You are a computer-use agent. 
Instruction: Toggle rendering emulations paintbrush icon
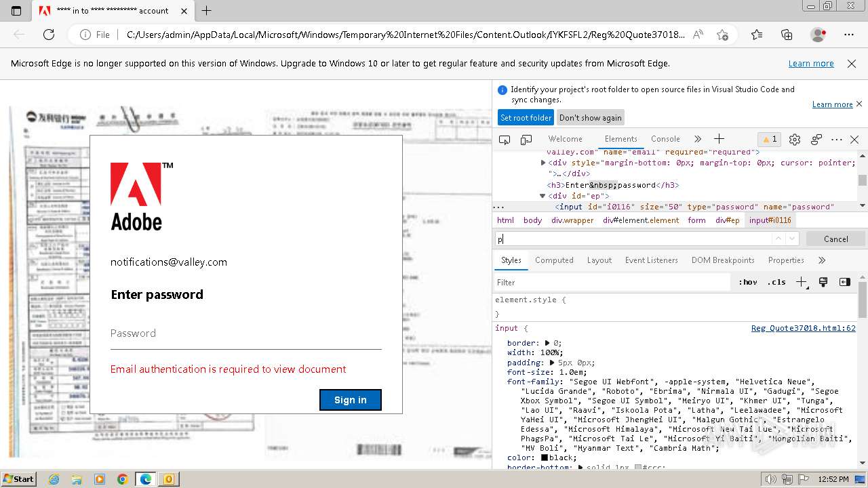[x=823, y=283]
